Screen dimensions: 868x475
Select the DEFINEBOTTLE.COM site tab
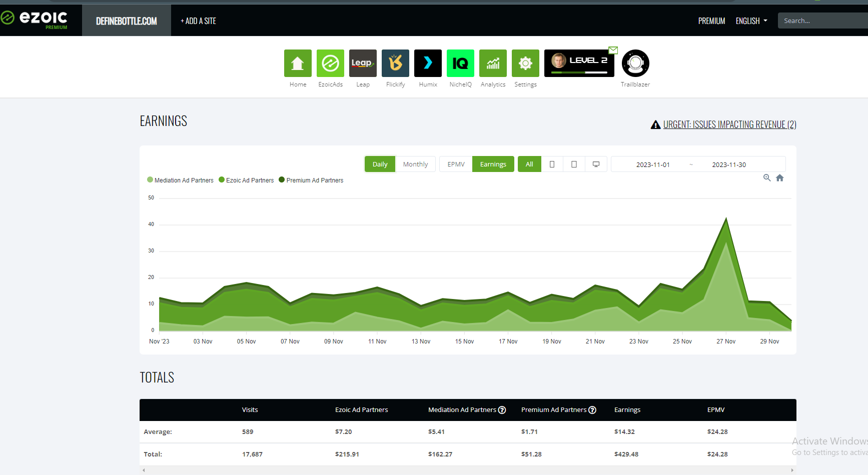(x=127, y=20)
